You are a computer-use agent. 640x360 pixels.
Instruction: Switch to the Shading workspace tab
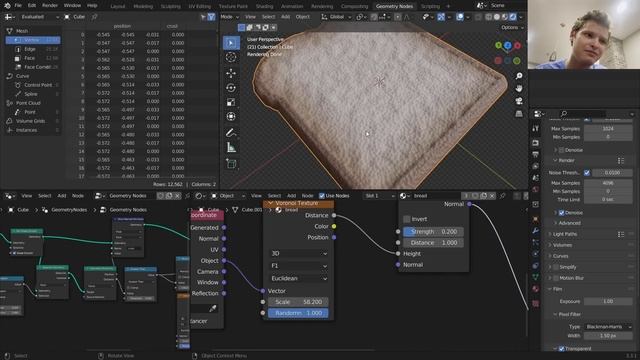264,6
